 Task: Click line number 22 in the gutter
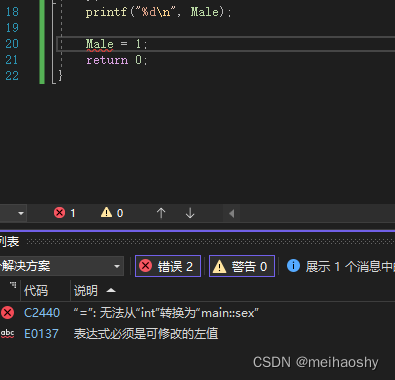point(12,76)
